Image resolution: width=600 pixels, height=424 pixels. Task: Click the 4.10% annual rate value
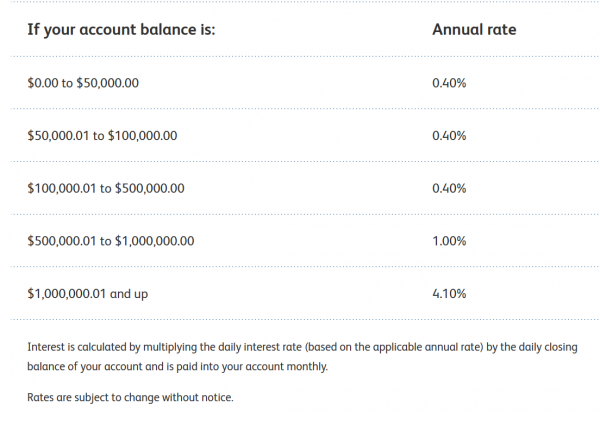pos(449,294)
